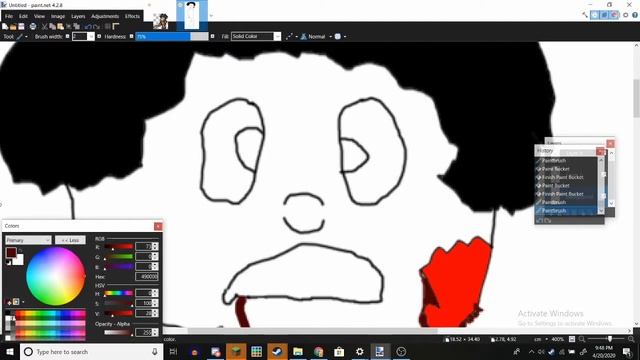This screenshot has height=360, width=640.
Task: Click the Saturation S slider
Action: pyautogui.click(x=118, y=303)
